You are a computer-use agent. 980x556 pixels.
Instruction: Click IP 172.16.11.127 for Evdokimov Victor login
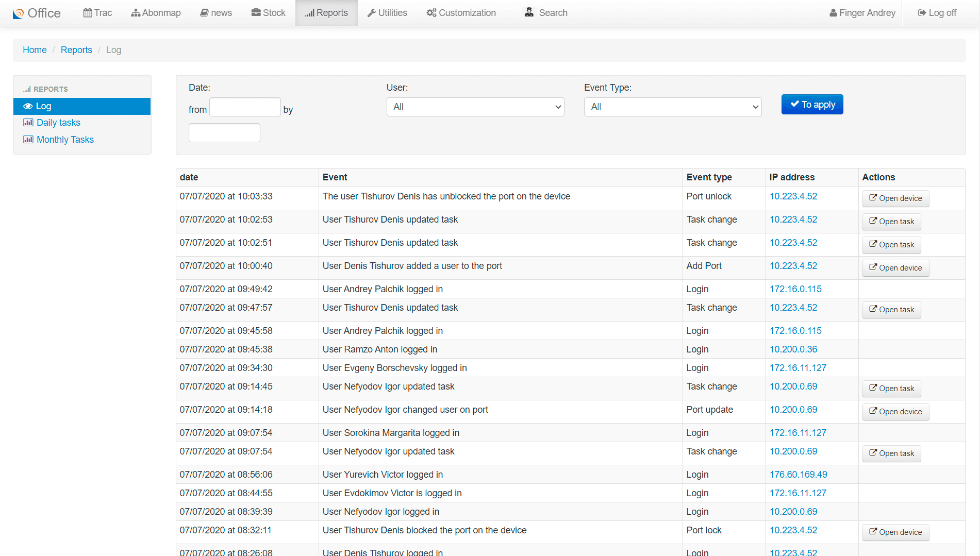798,493
